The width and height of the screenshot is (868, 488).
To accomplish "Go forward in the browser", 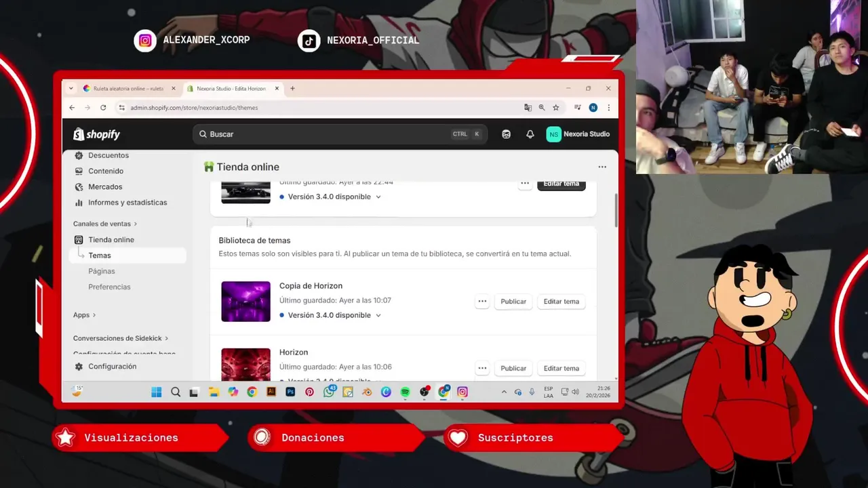I will [x=87, y=108].
